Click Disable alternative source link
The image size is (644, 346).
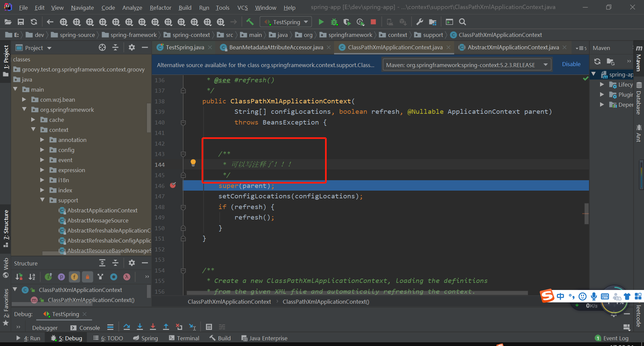point(571,64)
